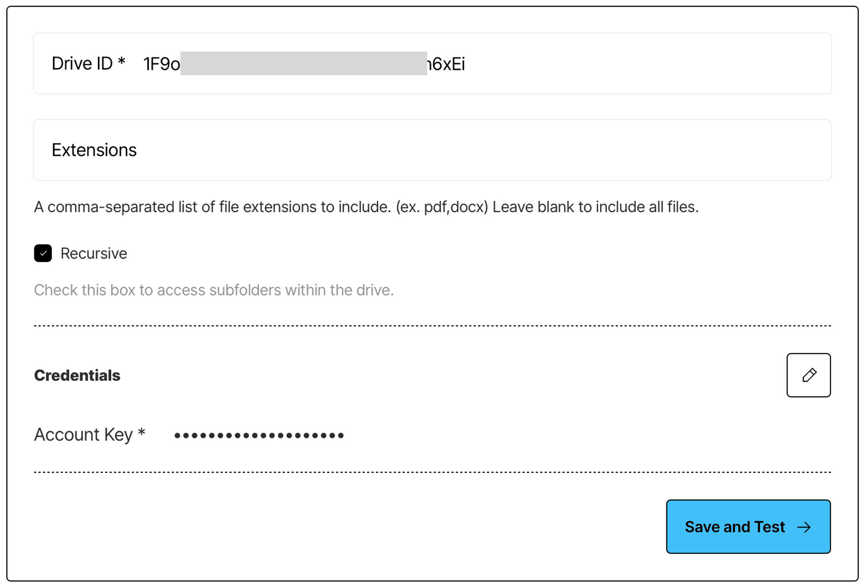Click the arrow icon in Save and Test

804,527
